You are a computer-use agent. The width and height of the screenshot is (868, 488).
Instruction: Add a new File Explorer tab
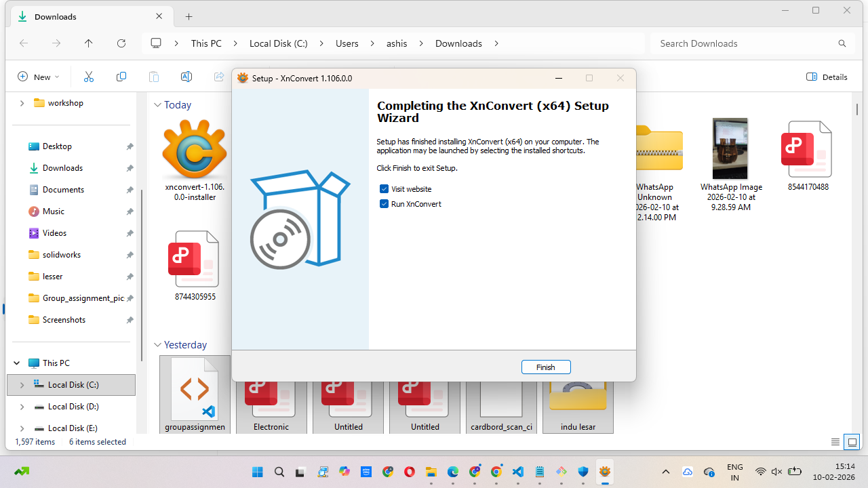click(189, 16)
